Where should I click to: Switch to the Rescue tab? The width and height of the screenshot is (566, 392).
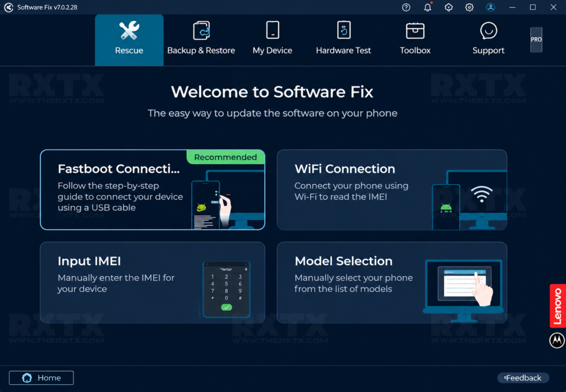pyautogui.click(x=129, y=40)
